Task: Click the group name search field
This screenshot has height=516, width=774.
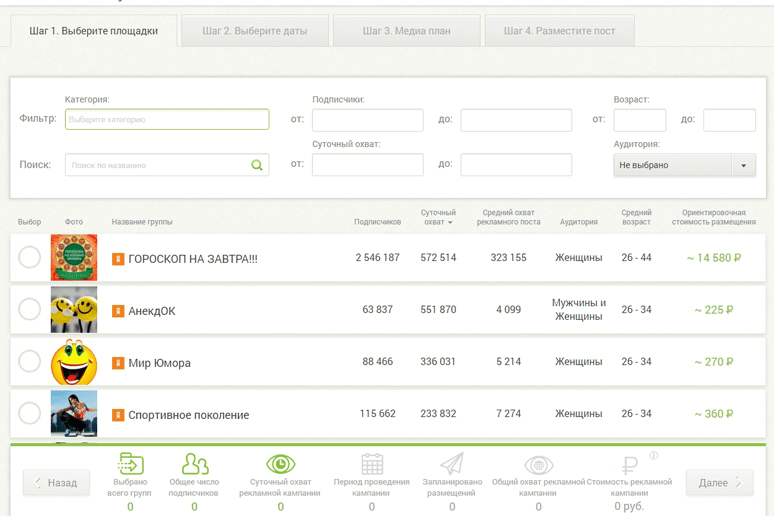Action: 156,165
